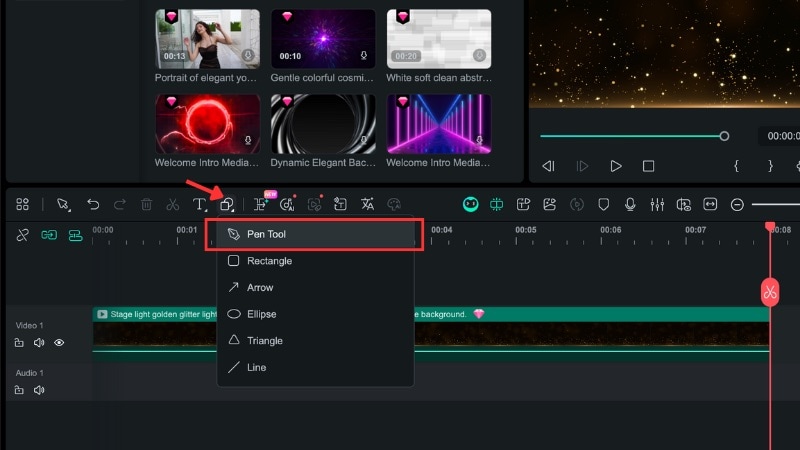This screenshot has width=800, height=450.
Task: Click the text-to-video clip icon
Action: [523, 205]
